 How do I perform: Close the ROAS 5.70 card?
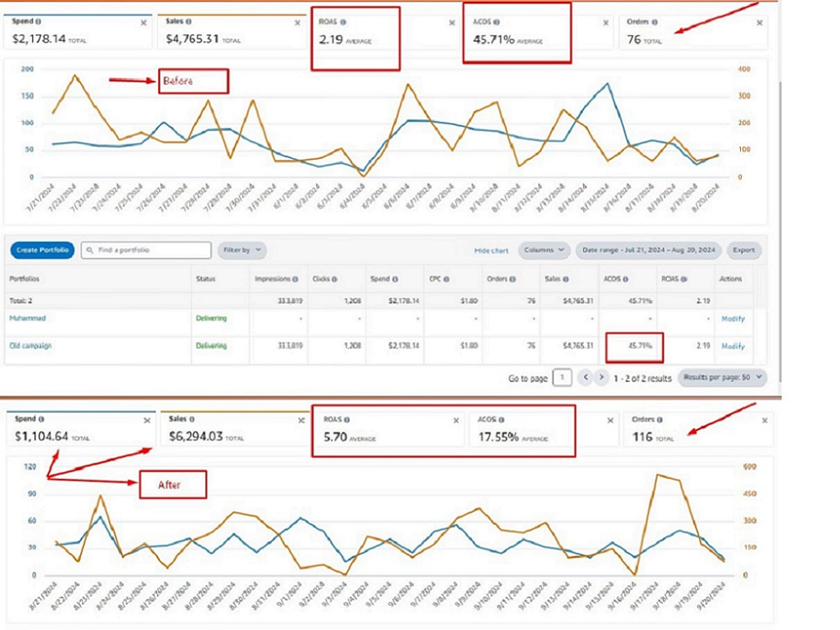[x=456, y=421]
